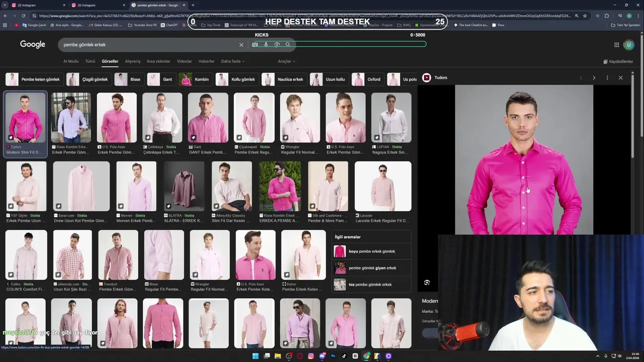Filter by Oxford chip
This screenshot has height=362, width=644.
pyautogui.click(x=367, y=79)
